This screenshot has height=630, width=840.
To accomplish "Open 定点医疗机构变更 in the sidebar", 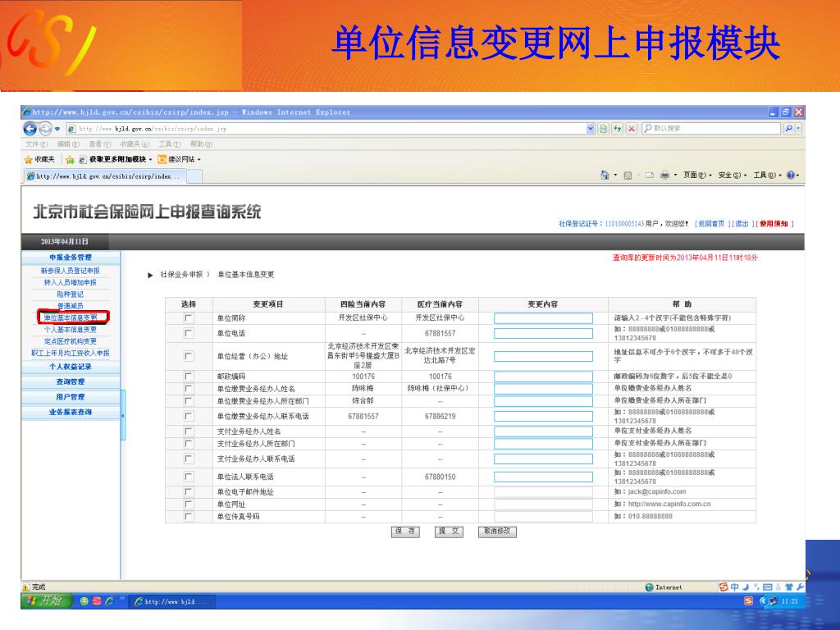I will (x=71, y=341).
